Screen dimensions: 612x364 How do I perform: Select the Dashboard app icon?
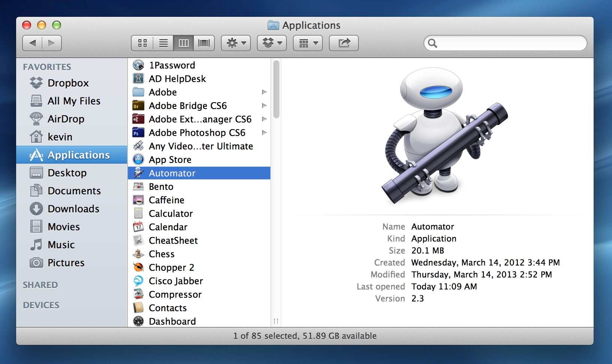tap(138, 321)
